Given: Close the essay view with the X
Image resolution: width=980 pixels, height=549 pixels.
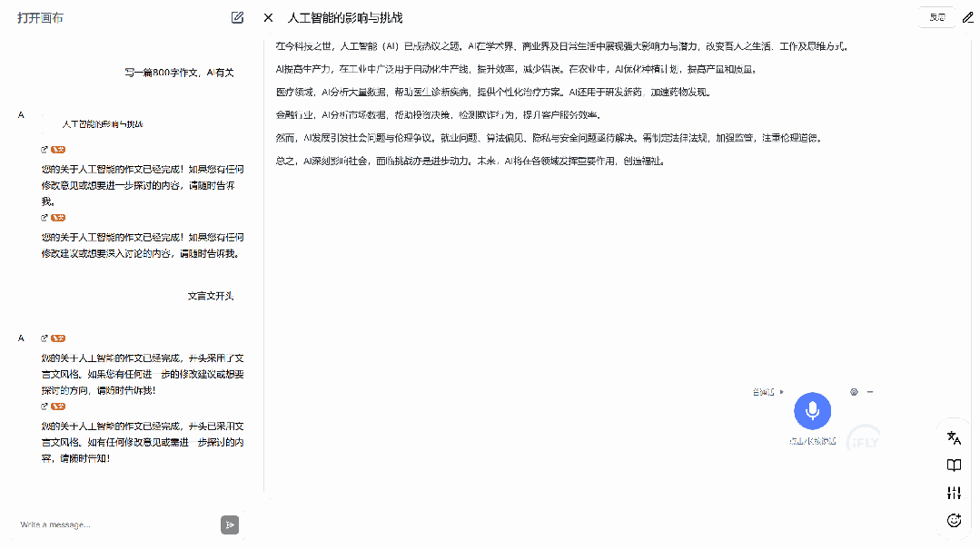Looking at the screenshot, I should pos(266,17).
